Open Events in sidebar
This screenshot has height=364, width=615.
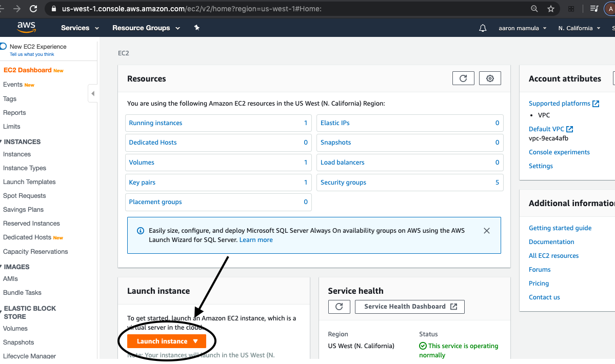12,85
